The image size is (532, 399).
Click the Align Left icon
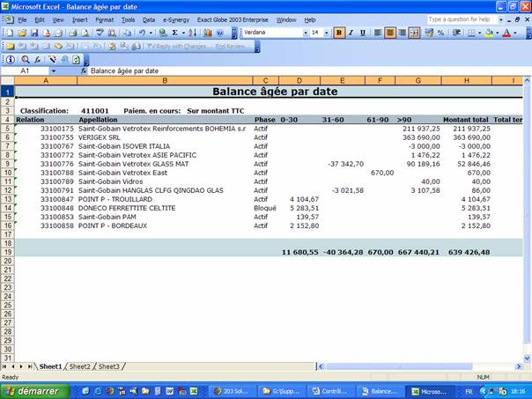click(x=377, y=33)
